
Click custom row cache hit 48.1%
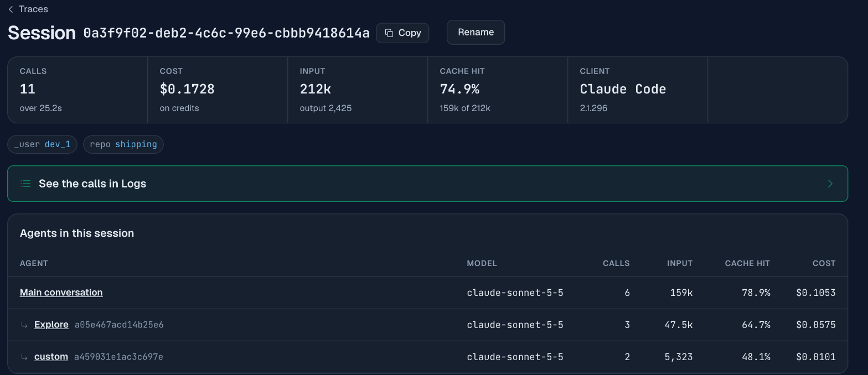coord(756,357)
